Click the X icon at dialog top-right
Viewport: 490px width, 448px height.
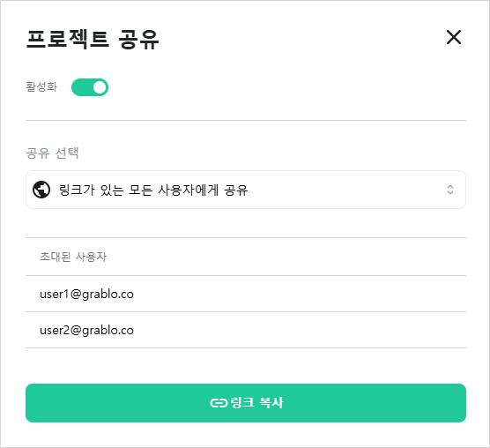point(454,37)
